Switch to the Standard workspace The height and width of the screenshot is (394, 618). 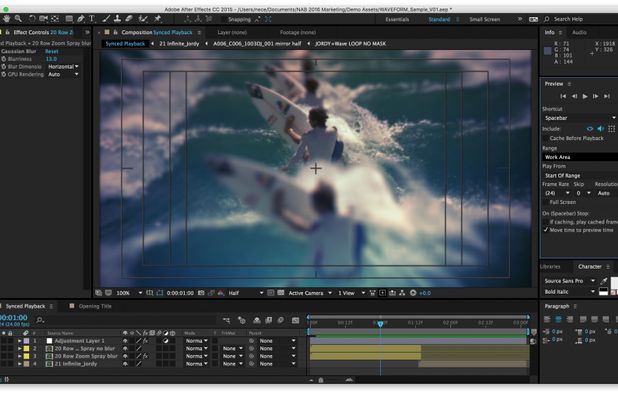click(439, 19)
